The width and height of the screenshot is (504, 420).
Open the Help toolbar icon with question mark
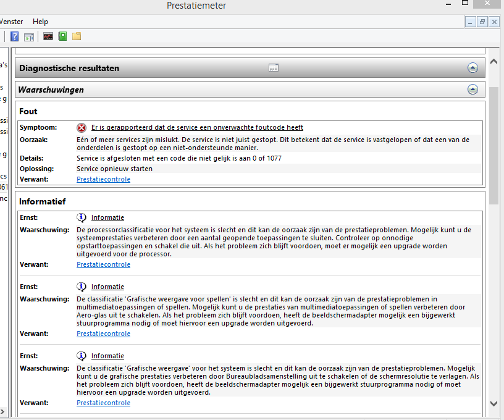[x=14, y=36]
